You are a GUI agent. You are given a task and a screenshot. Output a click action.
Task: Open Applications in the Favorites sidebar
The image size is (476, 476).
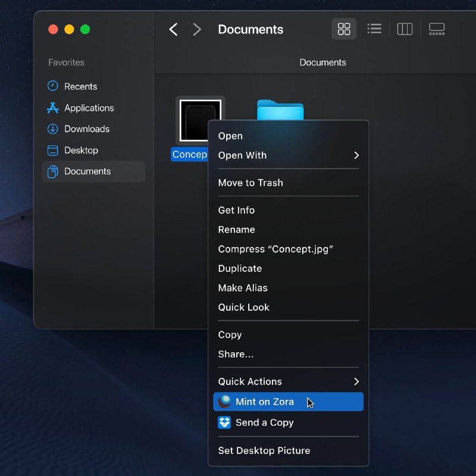[93, 108]
